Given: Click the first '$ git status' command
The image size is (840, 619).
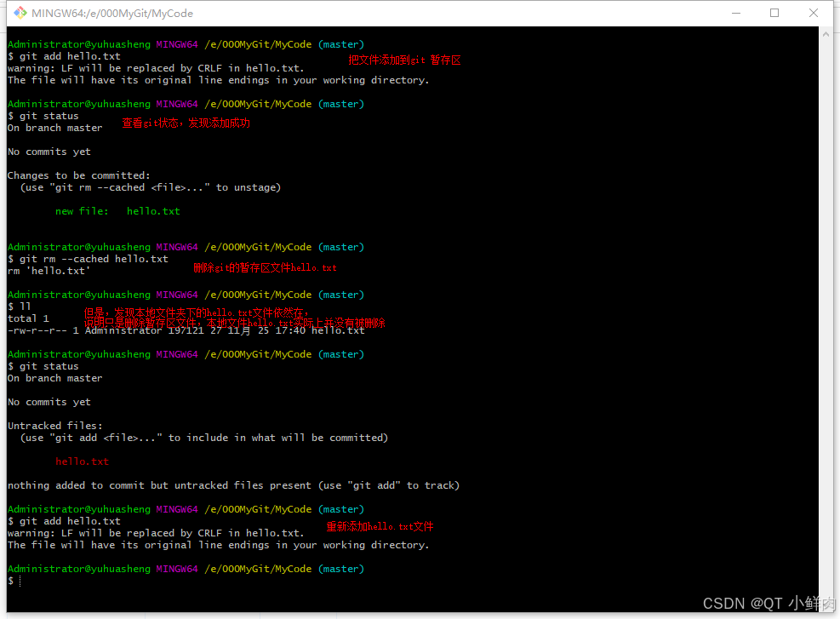Looking at the screenshot, I should pos(43,116).
